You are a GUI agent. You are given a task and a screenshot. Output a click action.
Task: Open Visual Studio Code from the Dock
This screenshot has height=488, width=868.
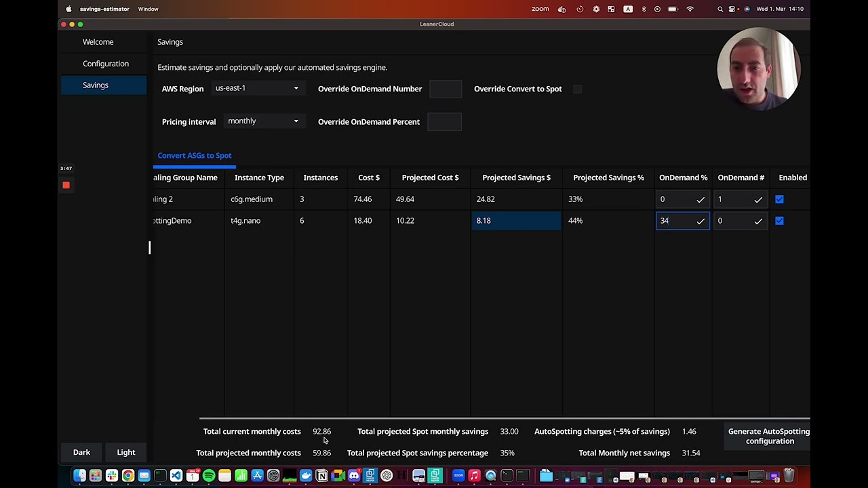click(x=176, y=476)
